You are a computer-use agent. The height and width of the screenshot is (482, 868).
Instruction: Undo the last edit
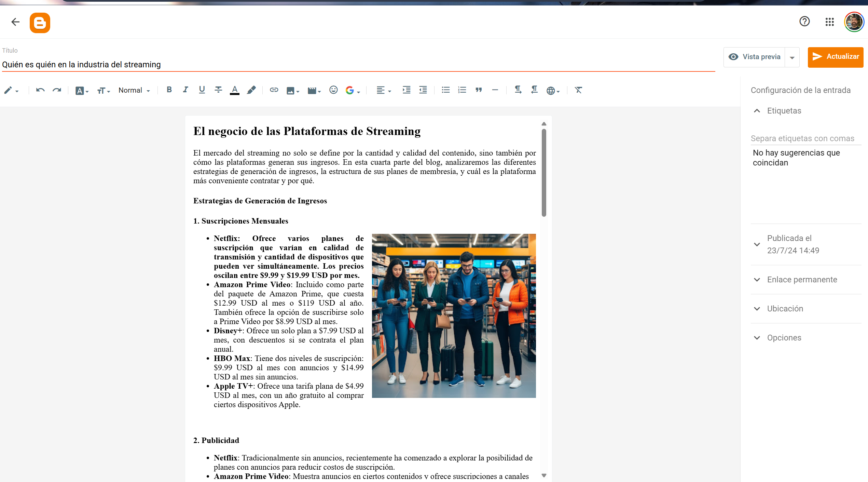(40, 90)
